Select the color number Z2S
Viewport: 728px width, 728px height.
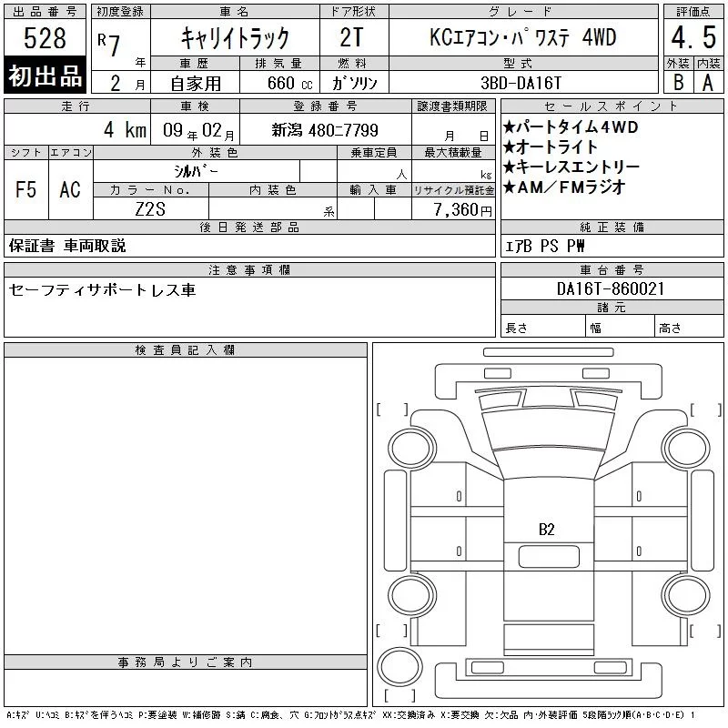click(x=150, y=209)
